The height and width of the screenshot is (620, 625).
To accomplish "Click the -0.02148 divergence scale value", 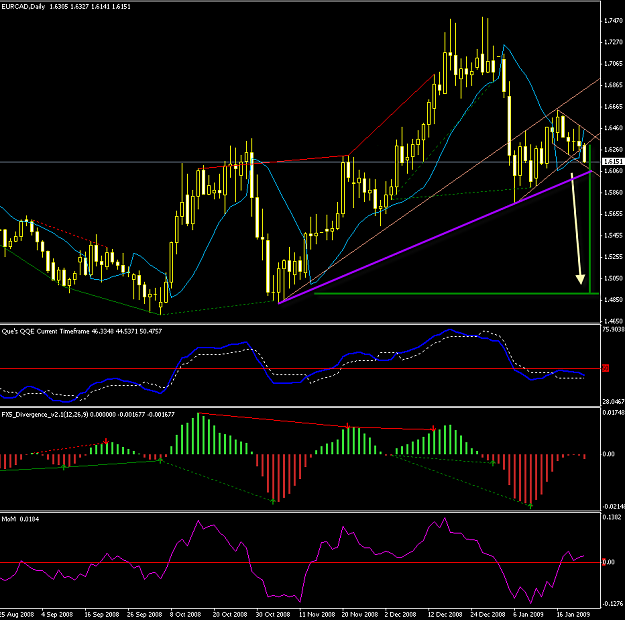I will (x=613, y=506).
